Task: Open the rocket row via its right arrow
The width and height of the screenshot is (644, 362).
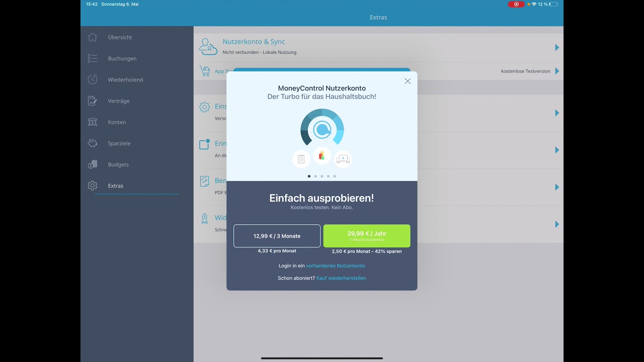Action: 557,224
